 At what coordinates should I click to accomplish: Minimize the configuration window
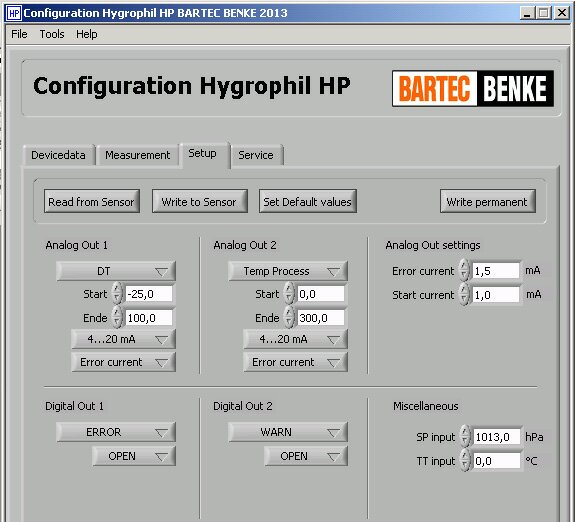tap(527, 14)
